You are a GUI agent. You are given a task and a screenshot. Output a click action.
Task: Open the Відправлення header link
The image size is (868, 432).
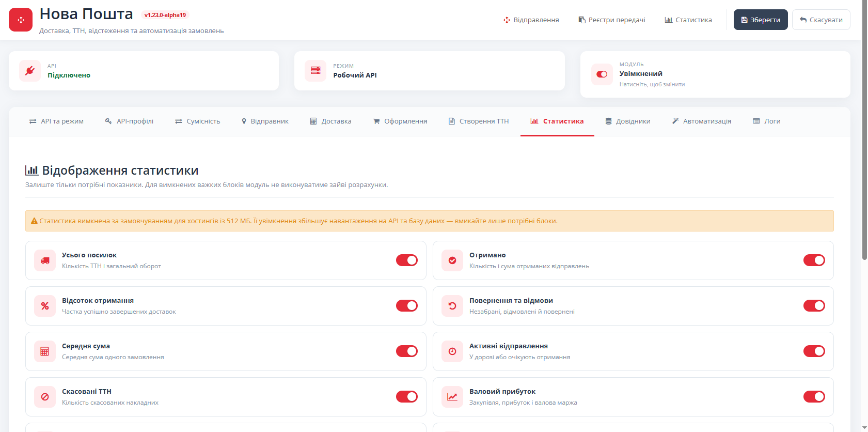[x=531, y=20]
